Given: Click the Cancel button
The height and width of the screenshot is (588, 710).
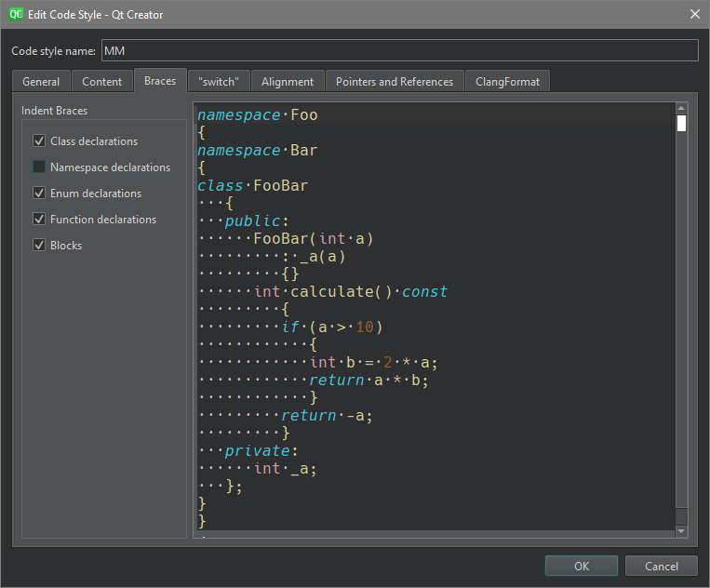Looking at the screenshot, I should (x=662, y=566).
